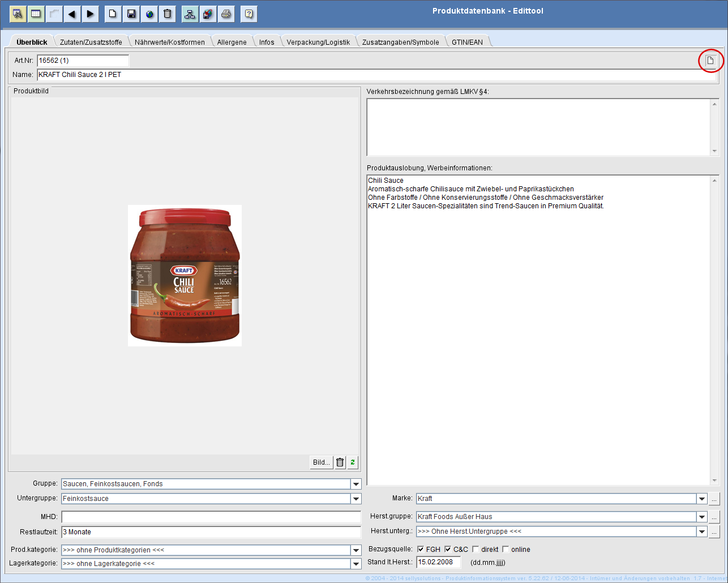Image resolution: width=728 pixels, height=583 pixels.
Task: Enable the online checkbox
Action: pyautogui.click(x=506, y=549)
